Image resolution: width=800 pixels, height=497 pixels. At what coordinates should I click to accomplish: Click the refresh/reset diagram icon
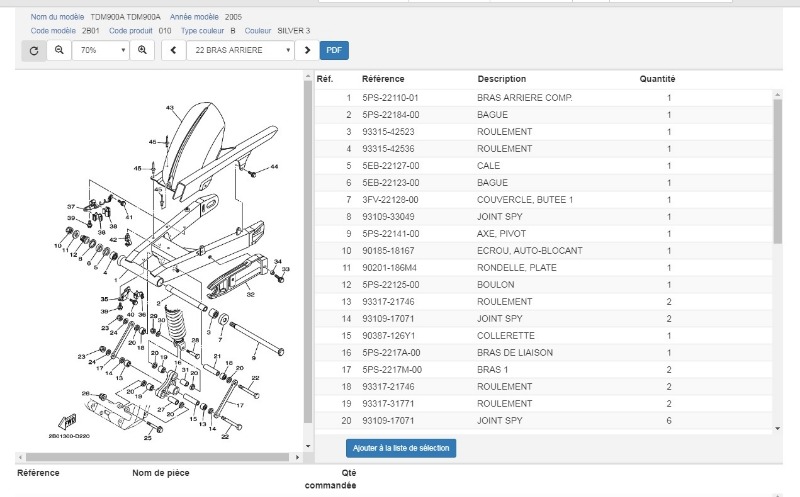32,49
